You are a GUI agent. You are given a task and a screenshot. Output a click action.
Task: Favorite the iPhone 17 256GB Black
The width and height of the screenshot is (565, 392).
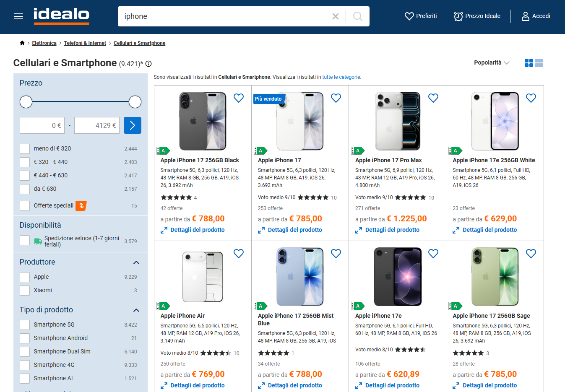[239, 98]
